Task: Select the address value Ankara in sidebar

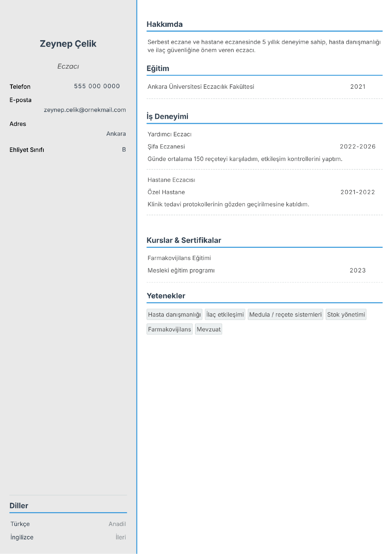Action: (116, 134)
